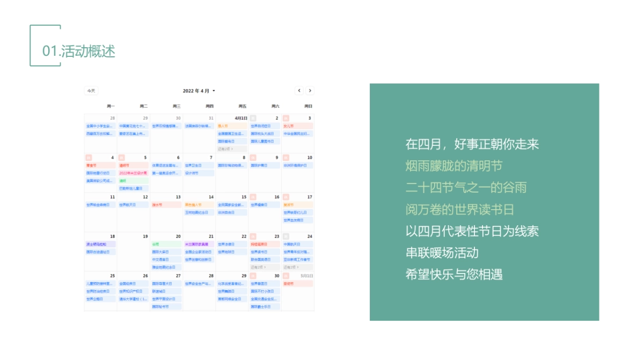Click the 休 badge on April 5 Qingming
The width and height of the screenshot is (644, 362).
tap(121, 158)
